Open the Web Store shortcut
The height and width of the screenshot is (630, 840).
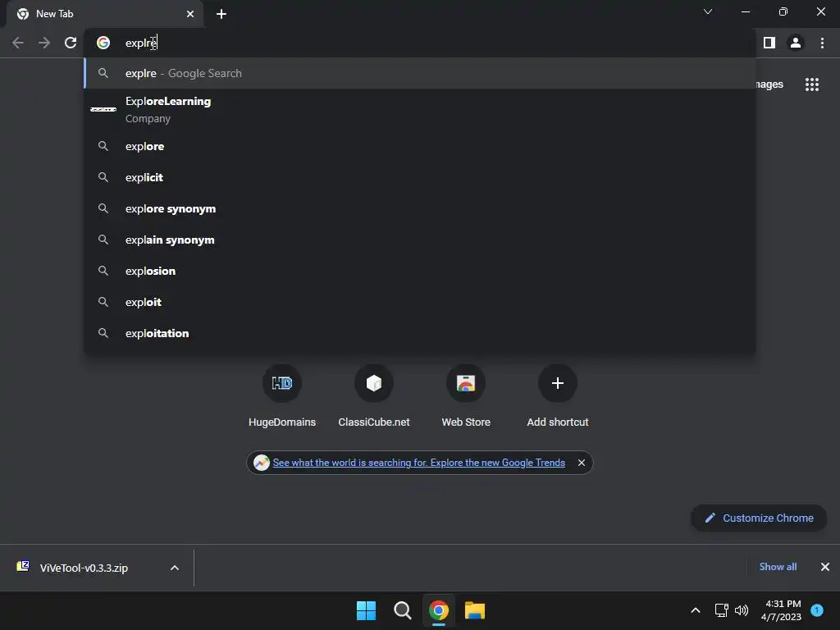(x=466, y=395)
